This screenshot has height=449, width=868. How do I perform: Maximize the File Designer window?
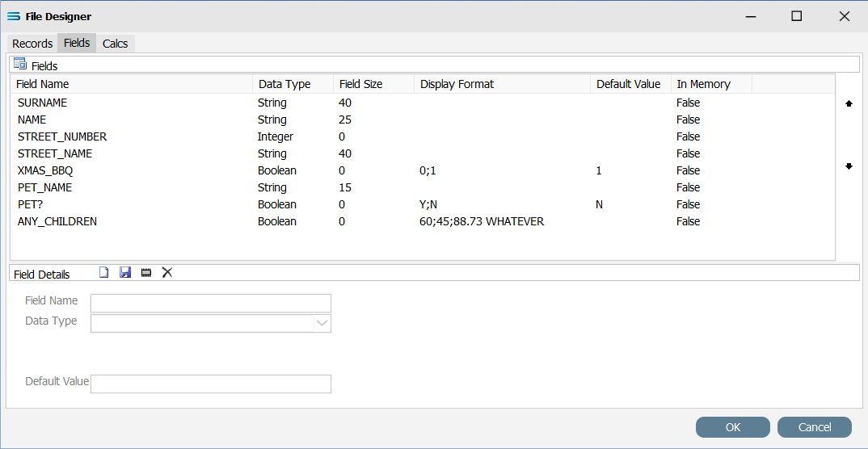tap(797, 16)
